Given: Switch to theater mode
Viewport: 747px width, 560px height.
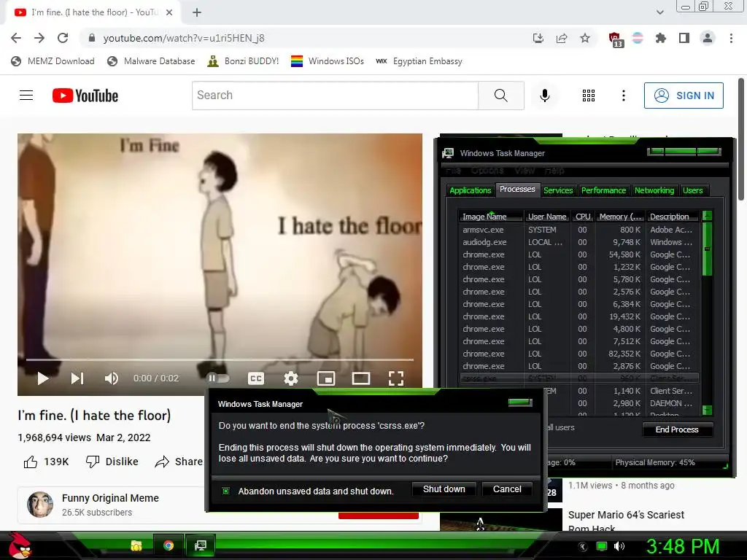Looking at the screenshot, I should click(x=361, y=378).
